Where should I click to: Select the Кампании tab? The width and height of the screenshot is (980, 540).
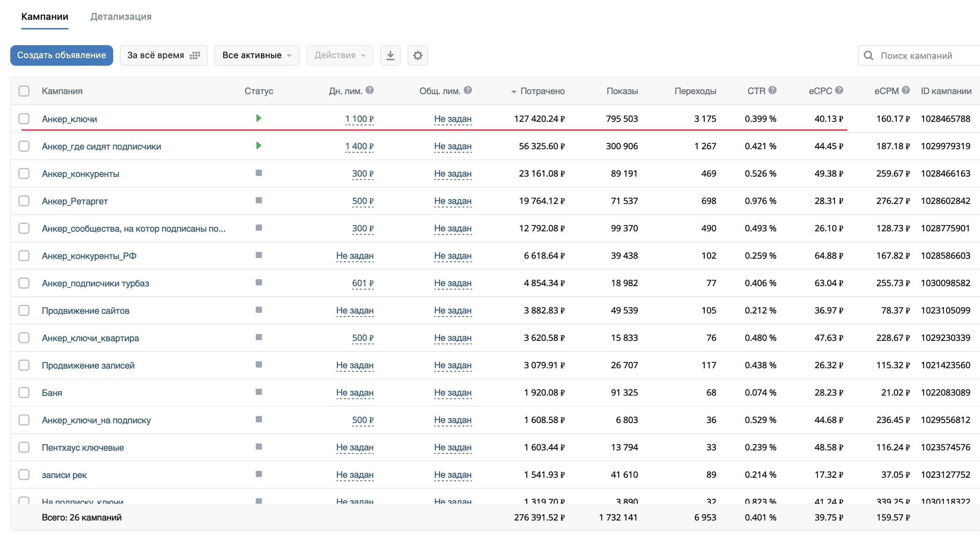45,17
